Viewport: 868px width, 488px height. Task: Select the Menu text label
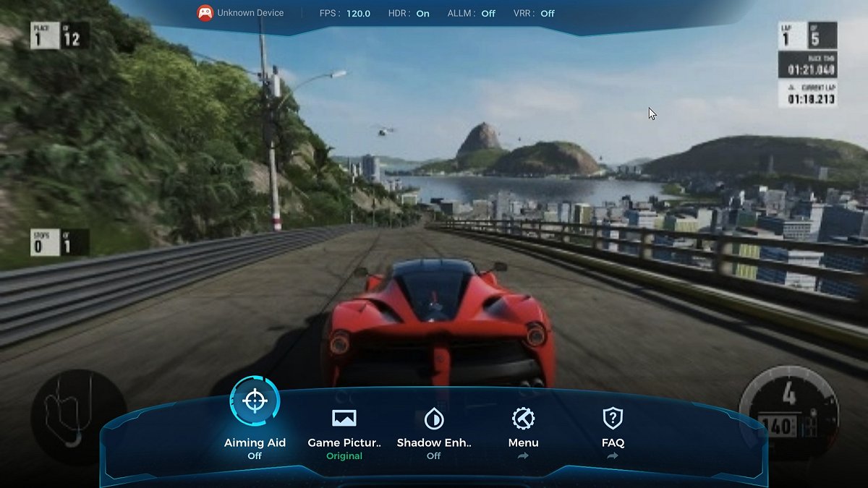523,442
